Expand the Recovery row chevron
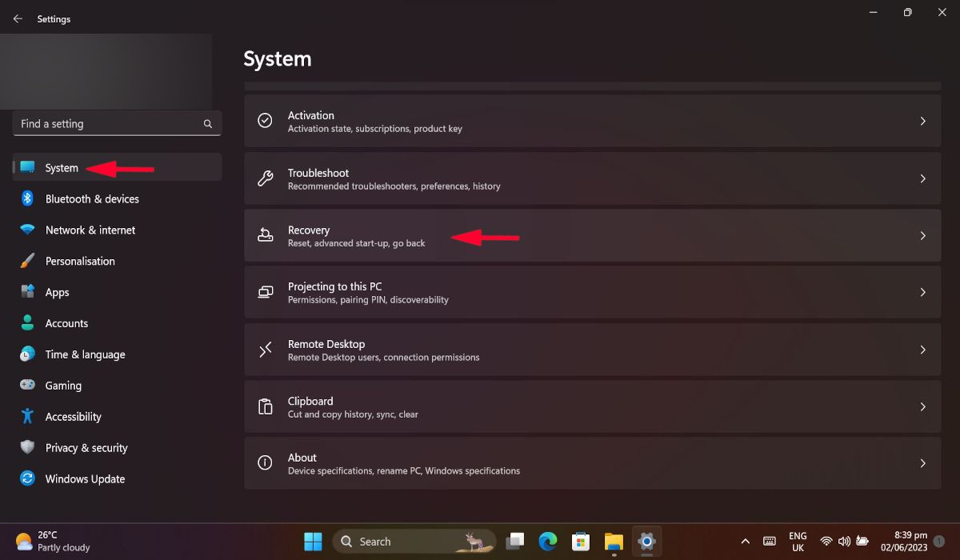Image resolution: width=960 pixels, height=560 pixels. (x=922, y=235)
